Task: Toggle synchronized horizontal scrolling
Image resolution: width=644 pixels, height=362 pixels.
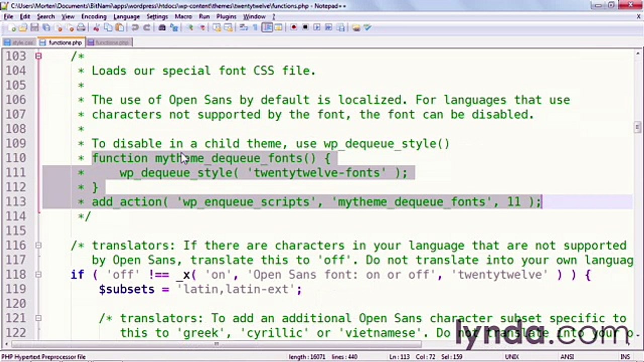Action: click(x=228, y=28)
